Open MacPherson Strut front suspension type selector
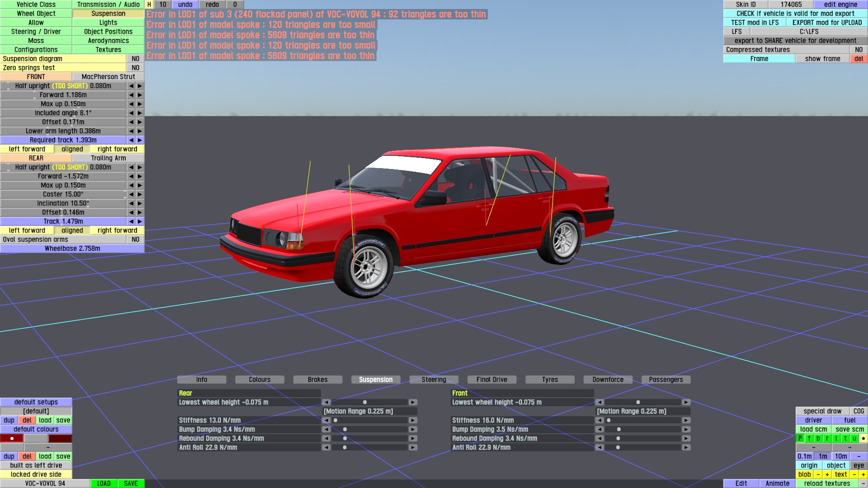This screenshot has height=488, width=868. [108, 77]
